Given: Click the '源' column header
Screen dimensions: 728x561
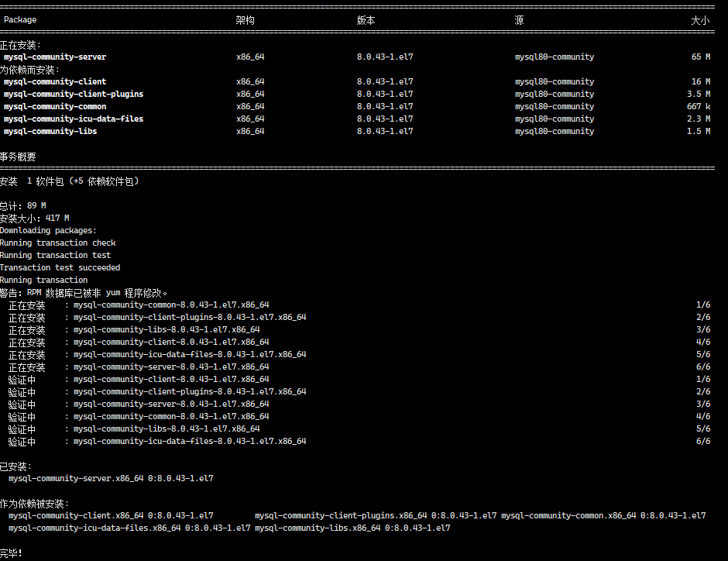Looking at the screenshot, I should click(x=519, y=20).
